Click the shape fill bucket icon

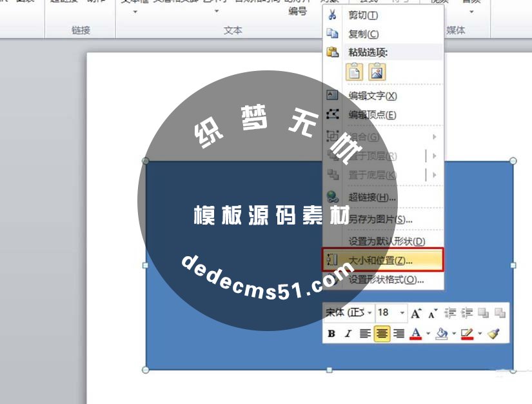click(x=442, y=332)
